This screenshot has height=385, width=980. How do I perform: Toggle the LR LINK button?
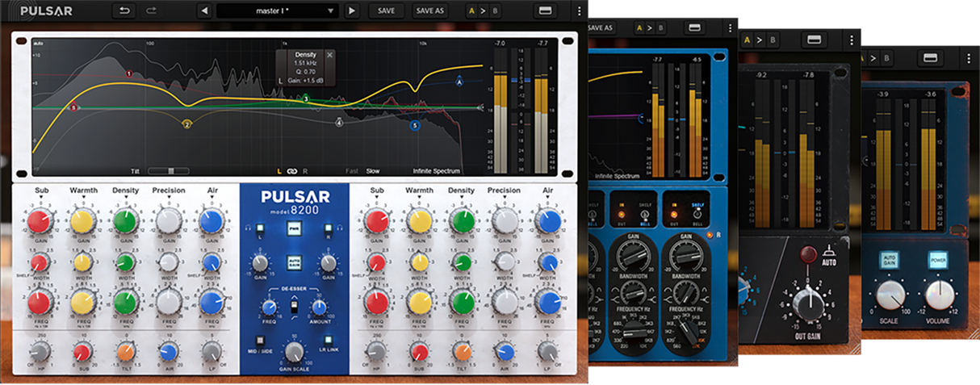pos(328,340)
